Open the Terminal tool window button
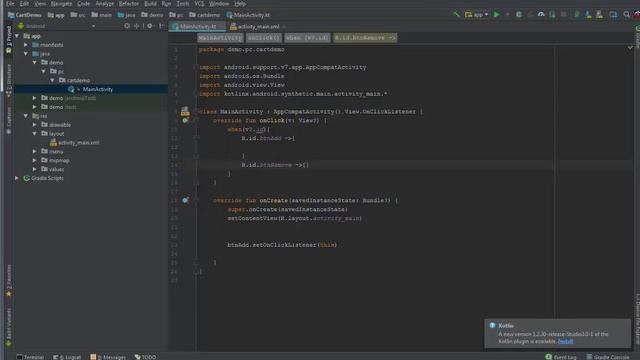 30,357
